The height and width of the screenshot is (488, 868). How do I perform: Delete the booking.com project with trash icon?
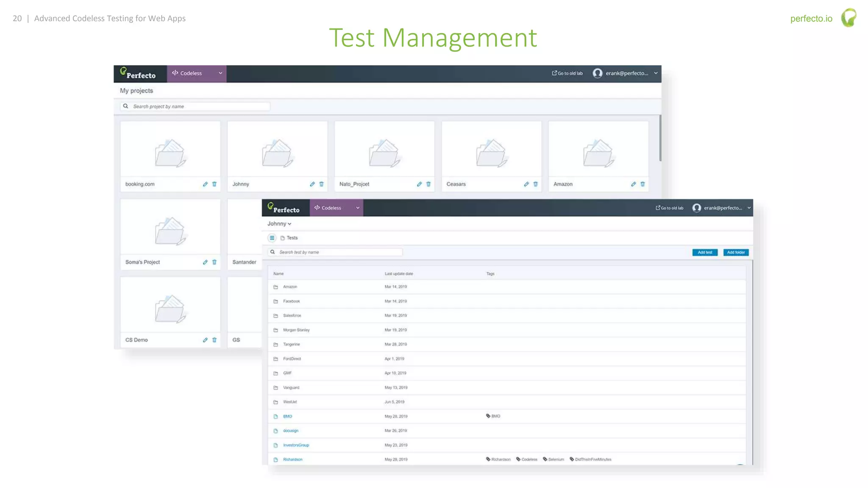click(214, 184)
